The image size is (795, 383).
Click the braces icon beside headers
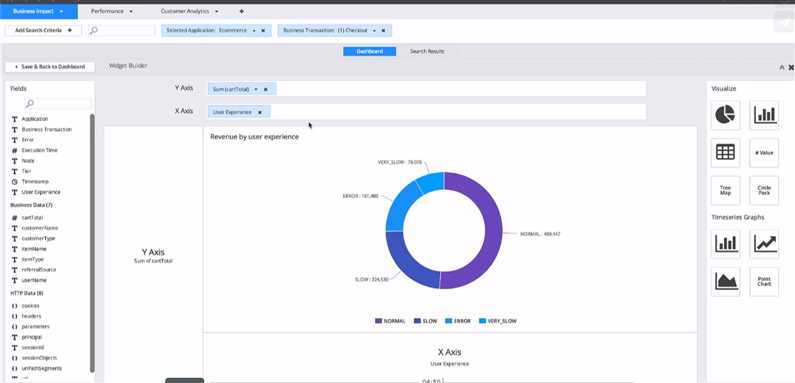(x=15, y=316)
